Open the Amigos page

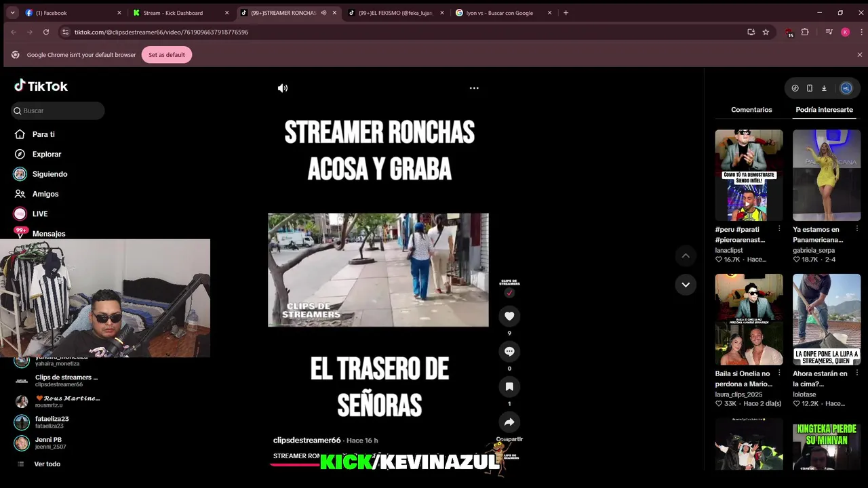click(45, 194)
